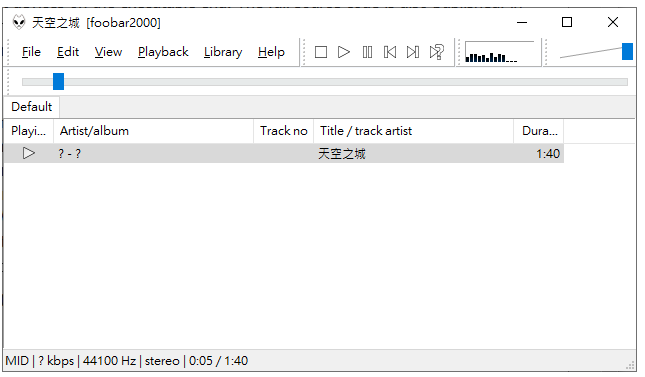Open the Help menu
Image resolution: width=645 pixels, height=377 pixels.
pyautogui.click(x=271, y=52)
